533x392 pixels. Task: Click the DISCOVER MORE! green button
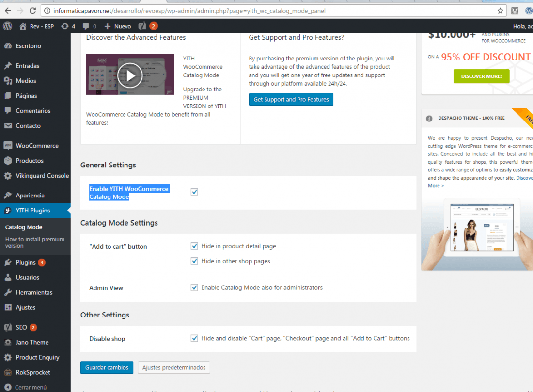point(481,76)
